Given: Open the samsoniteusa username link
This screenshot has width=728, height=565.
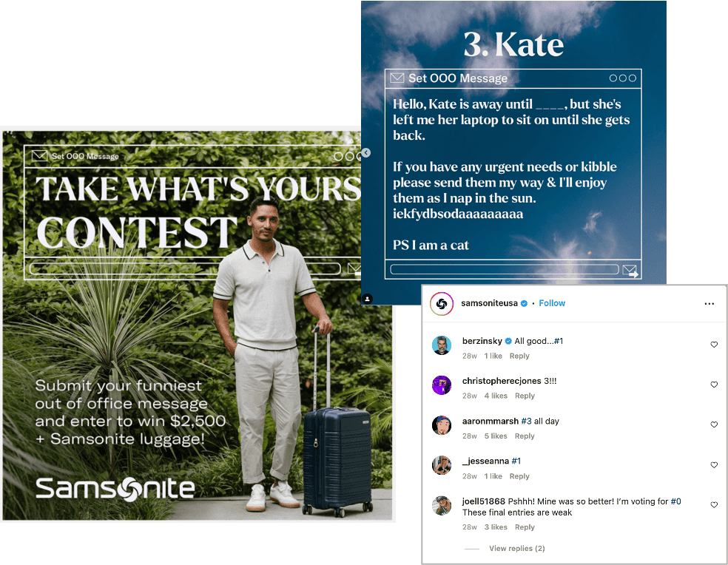Looking at the screenshot, I should [489, 303].
